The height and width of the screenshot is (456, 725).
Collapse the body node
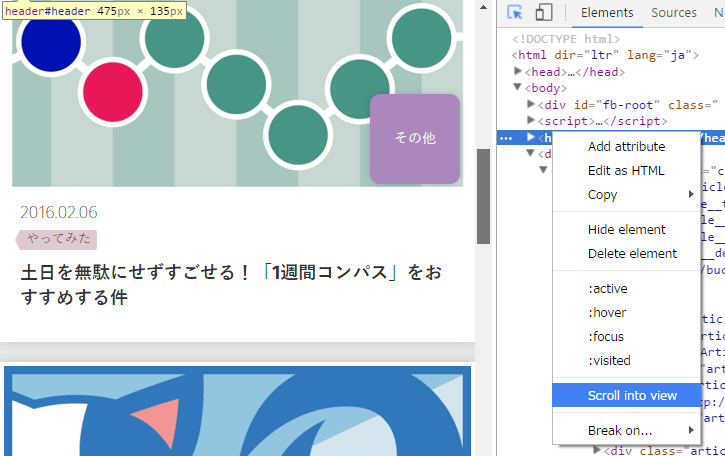pyautogui.click(x=518, y=87)
